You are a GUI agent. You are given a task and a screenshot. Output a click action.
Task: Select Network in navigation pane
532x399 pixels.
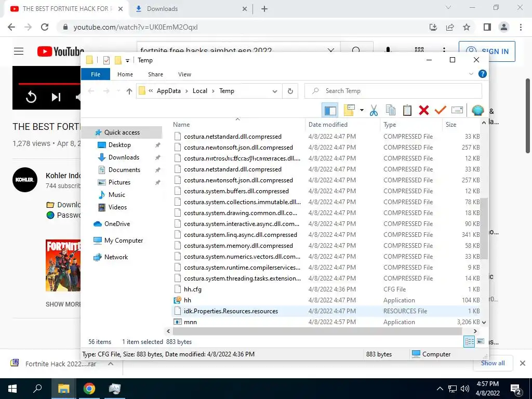(x=116, y=257)
